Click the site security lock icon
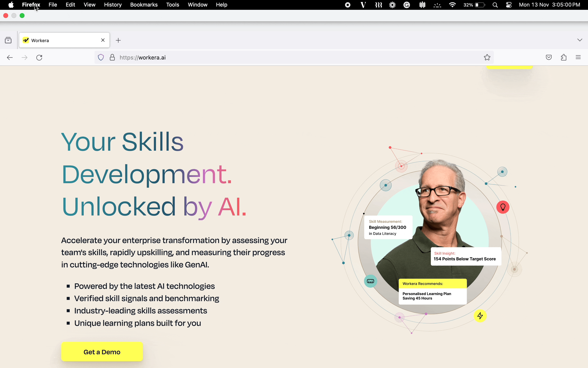Image resolution: width=588 pixels, height=368 pixels. click(112, 57)
